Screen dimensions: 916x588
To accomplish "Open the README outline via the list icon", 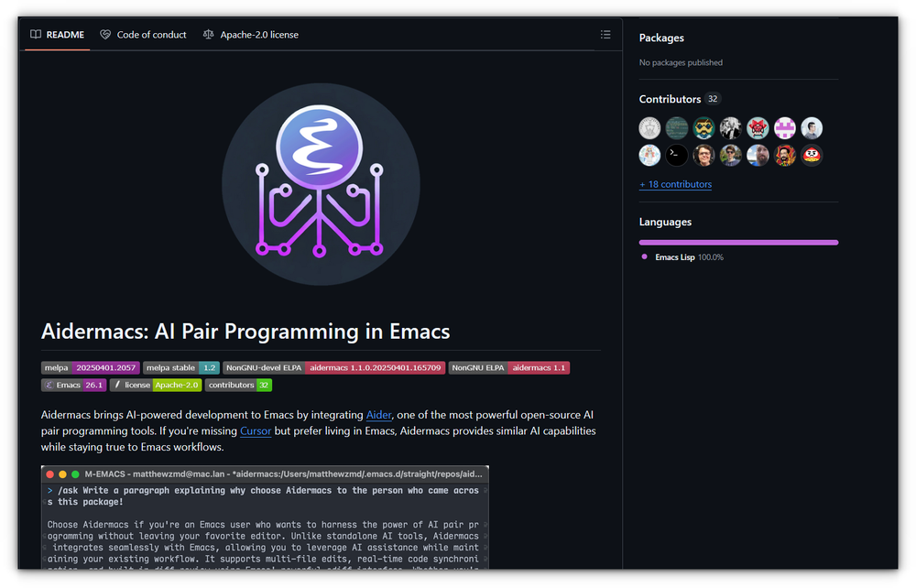I will [x=605, y=34].
